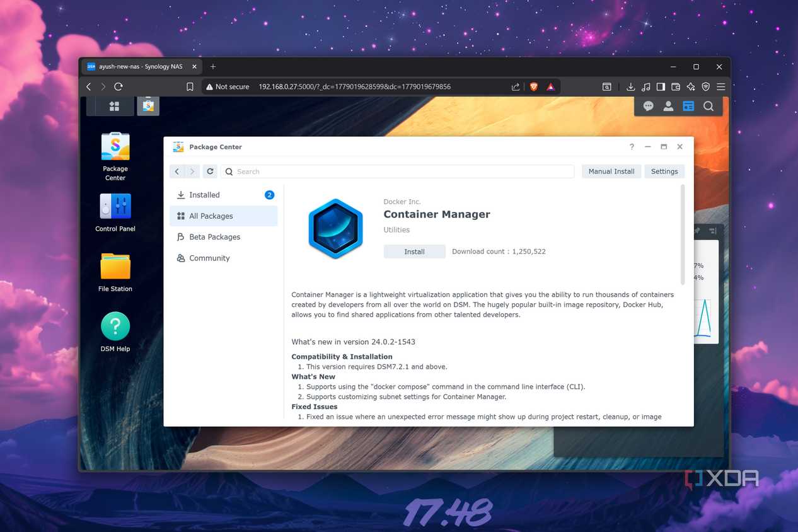The image size is (798, 532).
Task: Click the package description scrollbar
Action: [682, 234]
